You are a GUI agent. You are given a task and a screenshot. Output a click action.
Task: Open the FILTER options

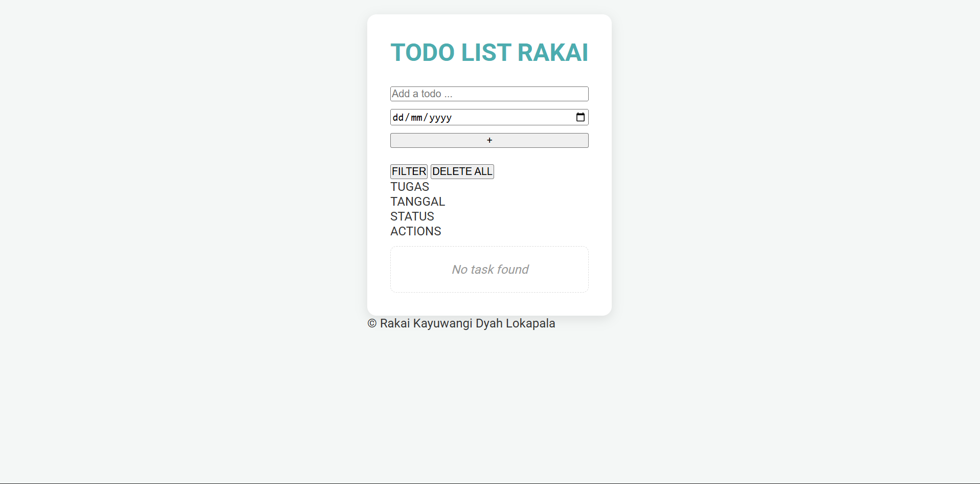pyautogui.click(x=409, y=171)
